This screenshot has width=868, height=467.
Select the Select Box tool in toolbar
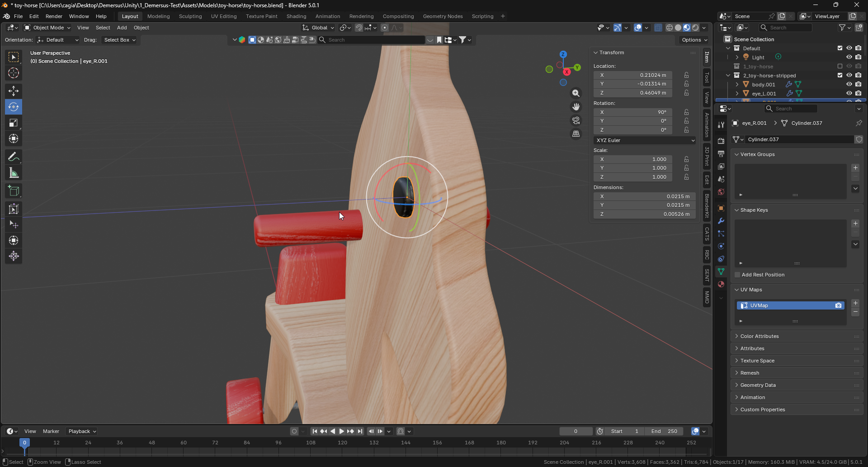pyautogui.click(x=14, y=57)
